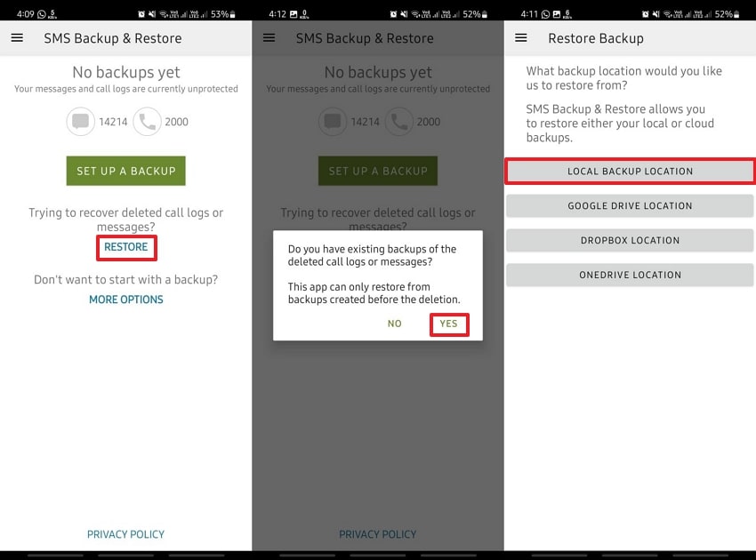
Task: Tap the phone call icon showing 2000
Action: (147, 122)
